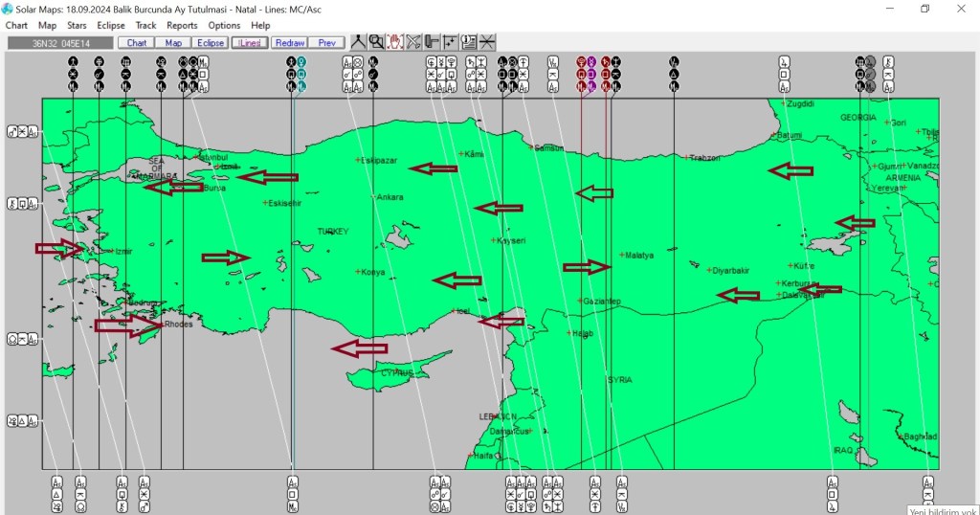Select the hand pan tool
The height and width of the screenshot is (515, 980).
pos(394,42)
